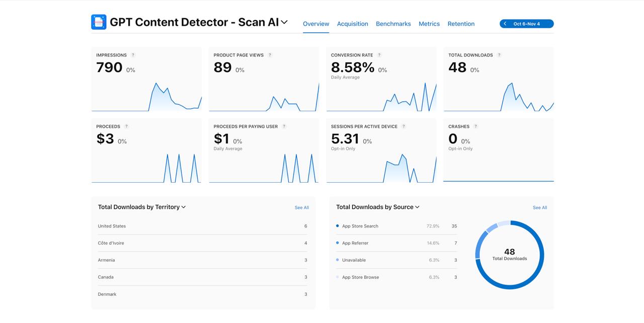Expand the app name dropdown chevron

284,22
